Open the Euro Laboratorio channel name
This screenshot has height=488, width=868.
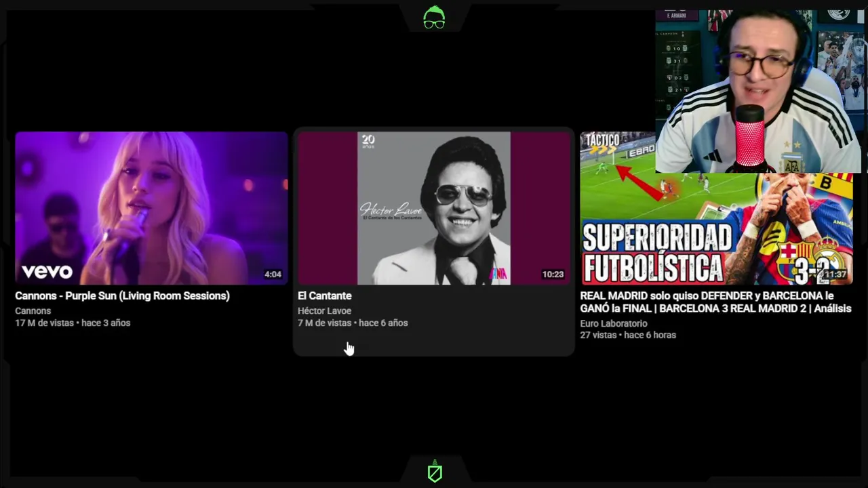pos(614,323)
